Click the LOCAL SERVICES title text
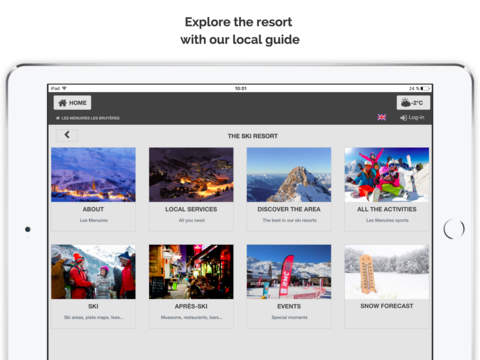The image size is (480, 360). point(191,209)
